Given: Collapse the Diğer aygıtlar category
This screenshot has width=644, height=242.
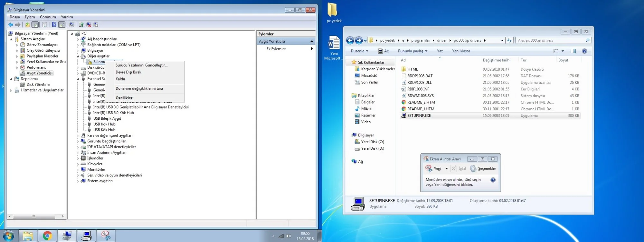Looking at the screenshot, I should [x=78, y=56].
